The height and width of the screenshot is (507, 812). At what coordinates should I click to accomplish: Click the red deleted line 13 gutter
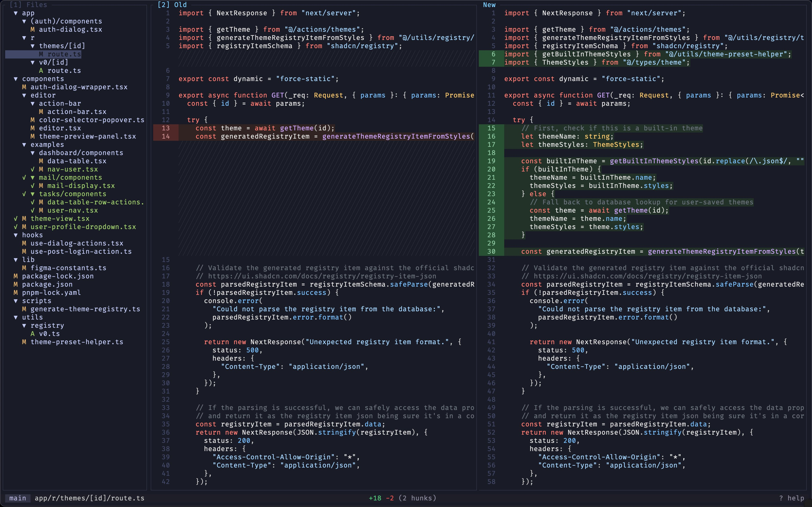click(166, 128)
